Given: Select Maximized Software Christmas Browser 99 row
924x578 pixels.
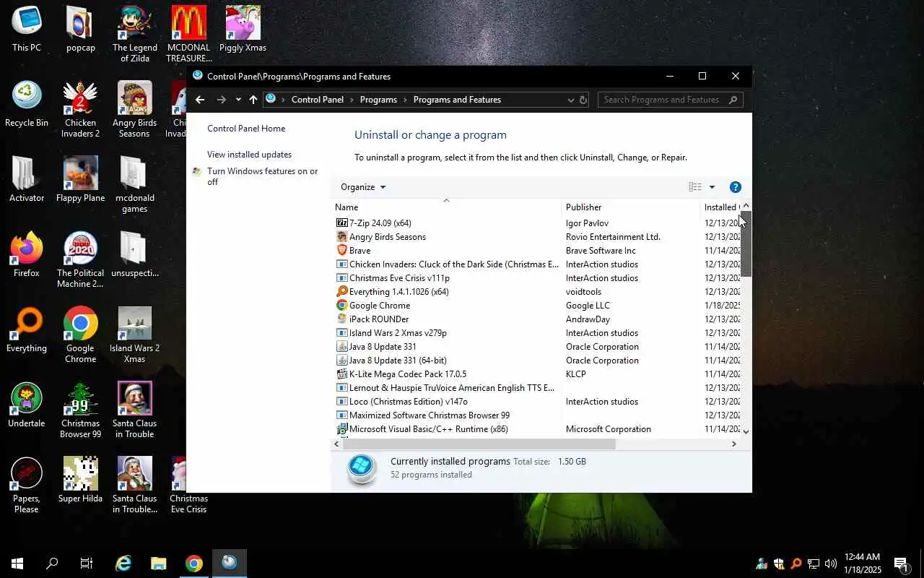Looking at the screenshot, I should [x=536, y=415].
